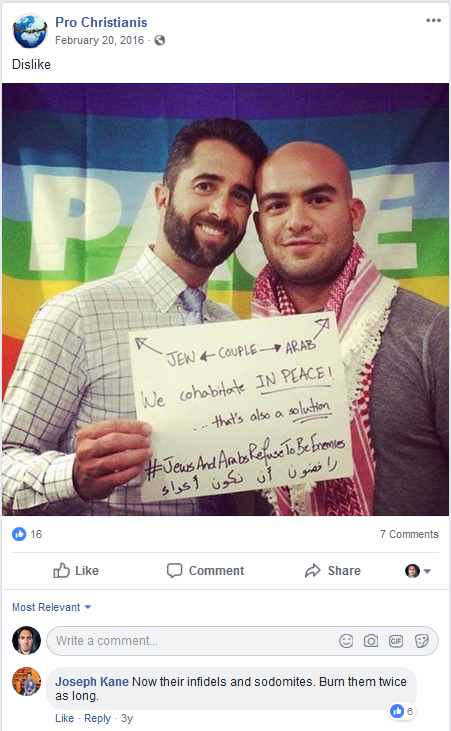Viewport: 451px width, 731px height.
Task: Click the like reaction badge on Joseph Kane's comment
Action: coord(402,711)
